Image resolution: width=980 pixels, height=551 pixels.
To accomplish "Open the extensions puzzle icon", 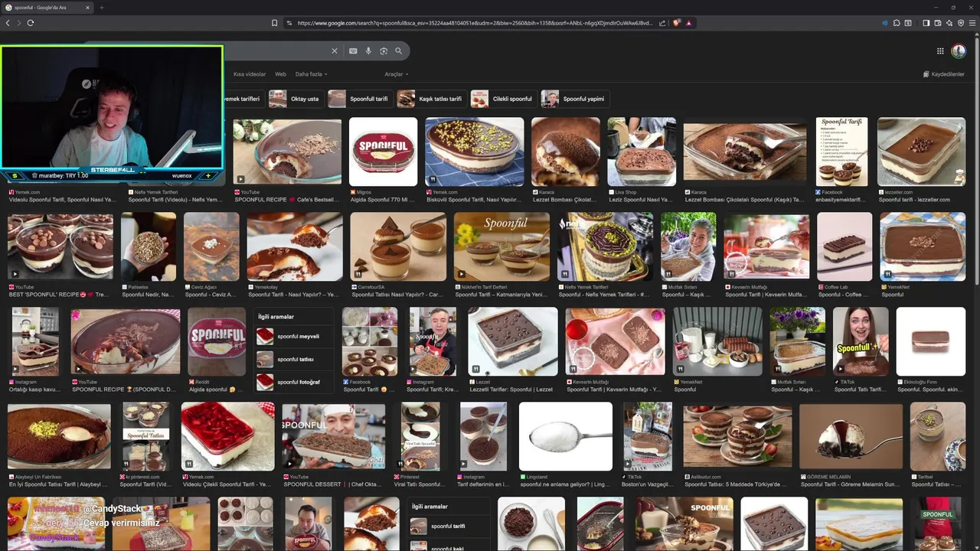I will pos(897,23).
